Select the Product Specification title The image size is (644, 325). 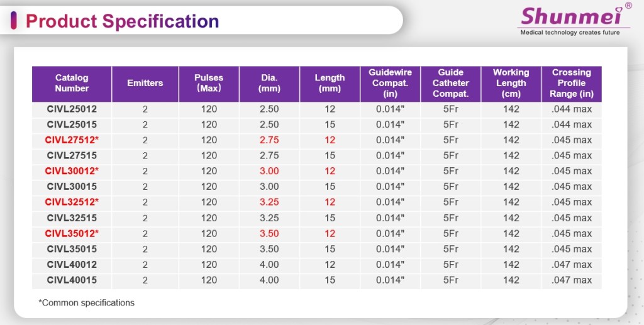tap(122, 21)
